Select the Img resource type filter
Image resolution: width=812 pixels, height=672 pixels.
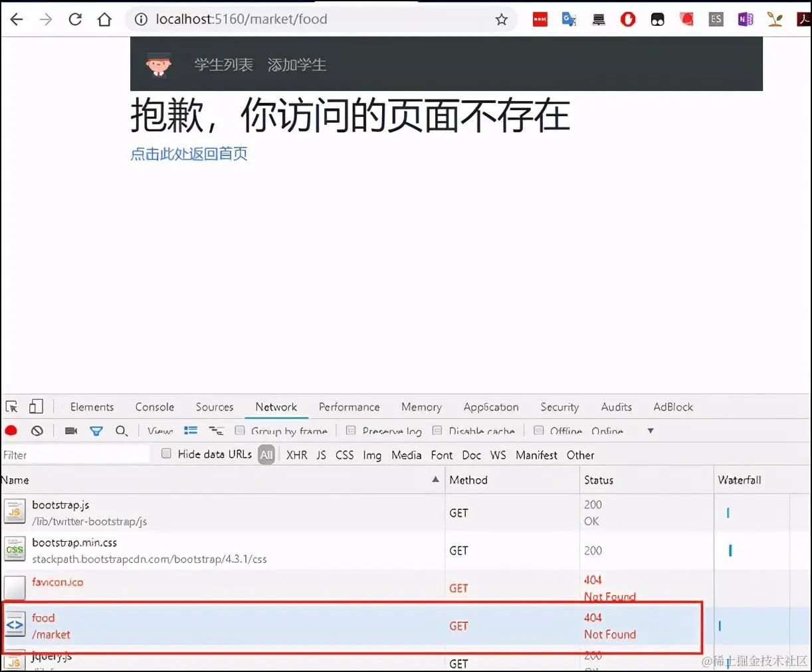point(372,455)
